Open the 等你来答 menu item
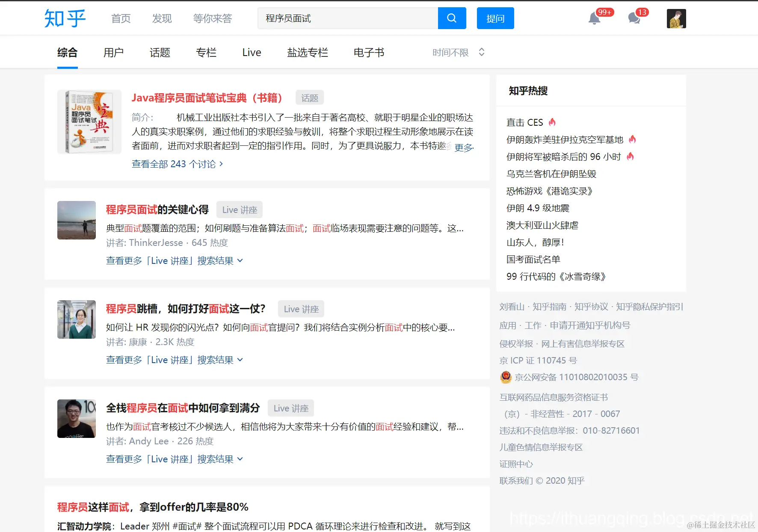Image resolution: width=758 pixels, height=532 pixels. pos(213,18)
